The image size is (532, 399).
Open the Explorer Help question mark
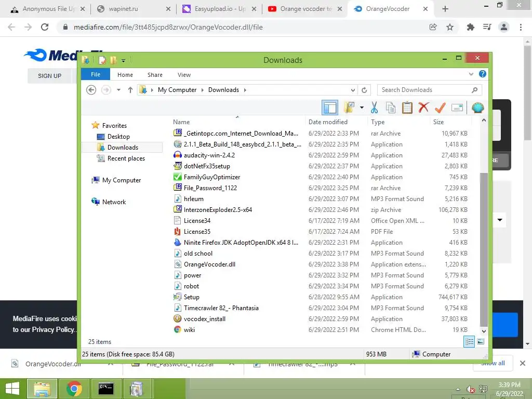[x=483, y=74]
